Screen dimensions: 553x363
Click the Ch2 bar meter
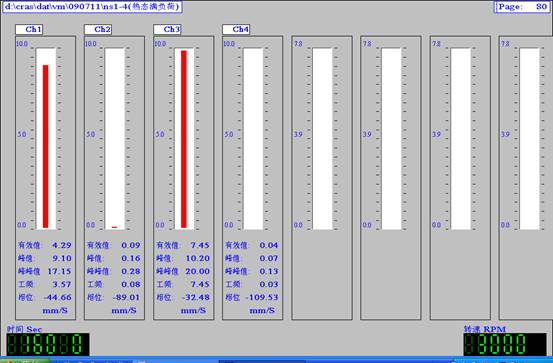pyautogui.click(x=115, y=139)
